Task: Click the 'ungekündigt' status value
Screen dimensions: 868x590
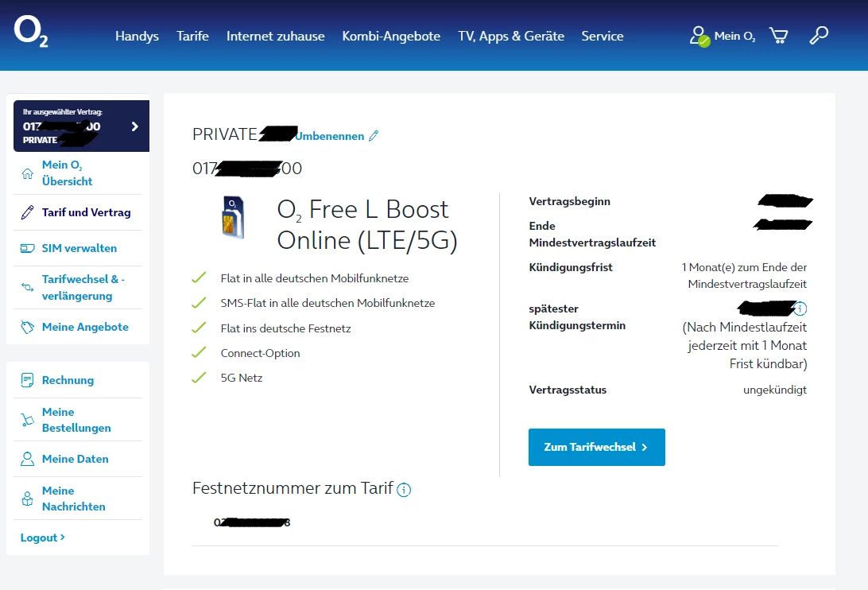Action: tap(774, 390)
